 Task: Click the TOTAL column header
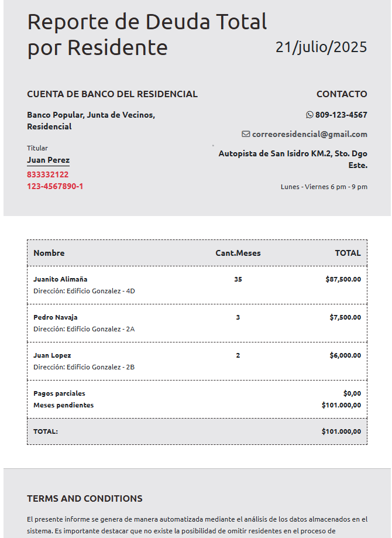pos(348,253)
